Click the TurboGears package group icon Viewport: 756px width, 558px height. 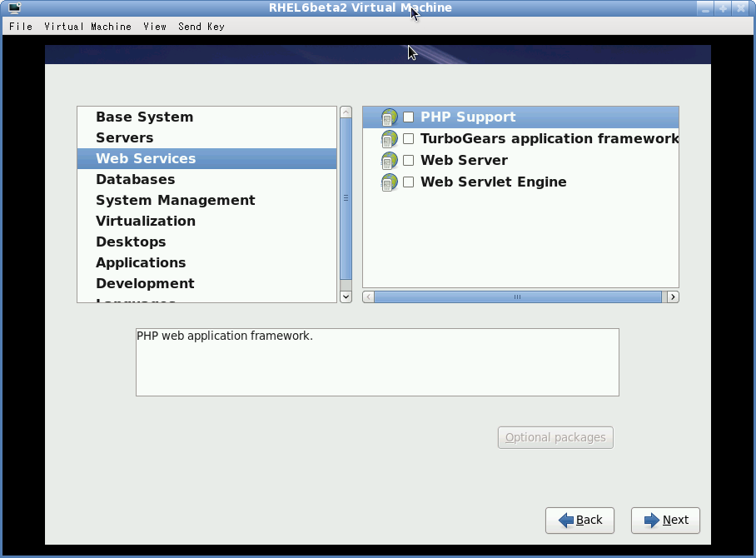[389, 139]
